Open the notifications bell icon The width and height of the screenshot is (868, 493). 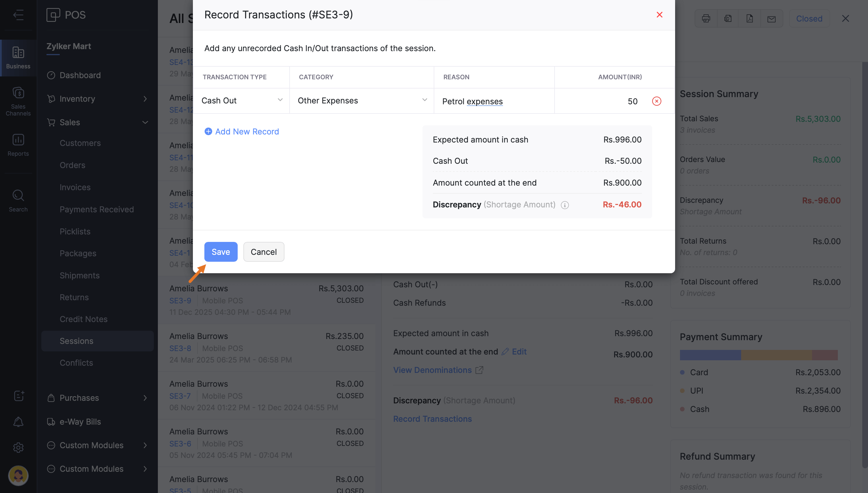pyautogui.click(x=18, y=422)
